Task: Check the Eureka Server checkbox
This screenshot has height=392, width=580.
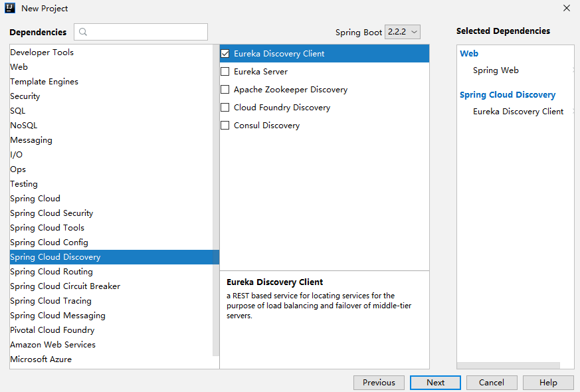Action: click(x=225, y=71)
